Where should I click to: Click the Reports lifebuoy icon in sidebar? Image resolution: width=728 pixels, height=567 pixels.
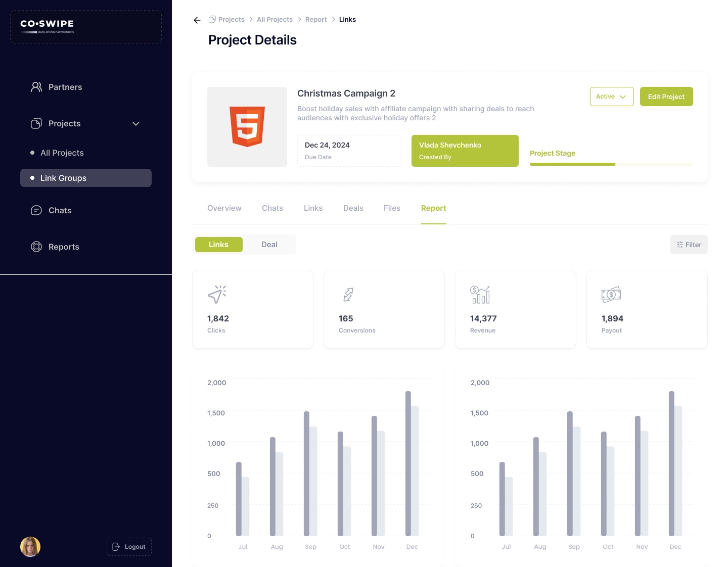36,247
